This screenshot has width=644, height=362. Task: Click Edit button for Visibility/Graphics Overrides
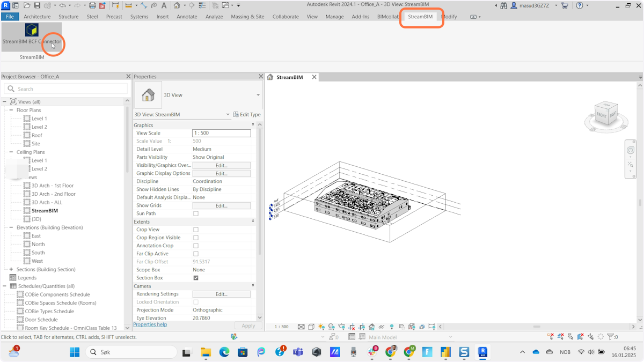click(221, 165)
